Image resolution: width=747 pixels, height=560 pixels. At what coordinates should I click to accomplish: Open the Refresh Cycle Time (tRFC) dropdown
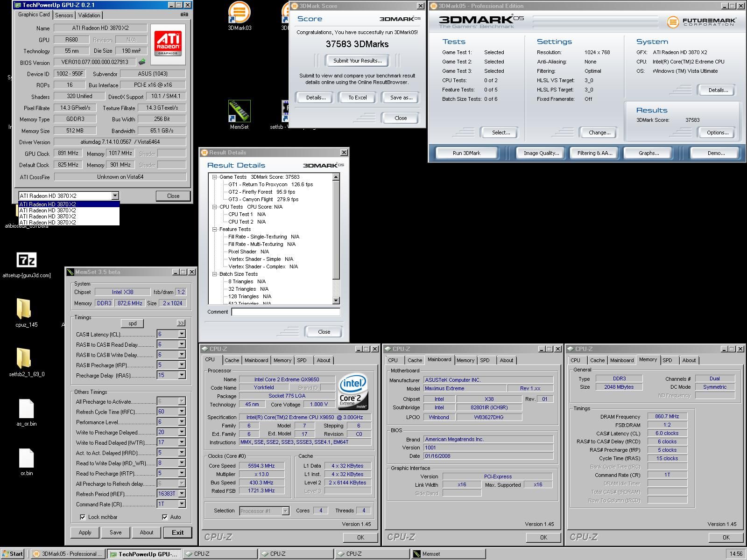(x=182, y=412)
